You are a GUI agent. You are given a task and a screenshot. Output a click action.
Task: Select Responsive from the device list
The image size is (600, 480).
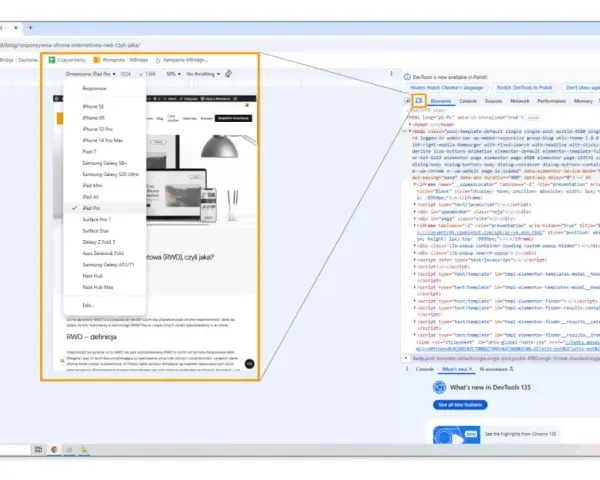pos(104,88)
